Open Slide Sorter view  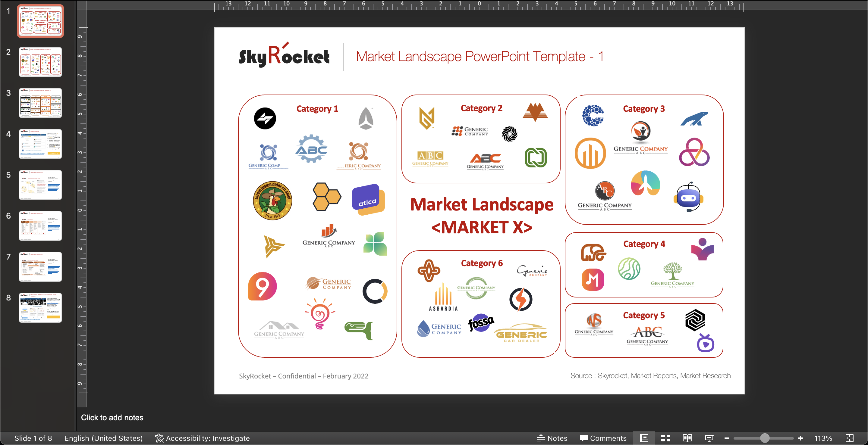point(665,438)
